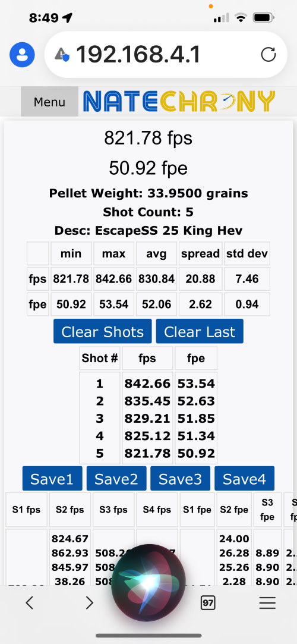This screenshot has width=297, height=644.
Task: Go back with the browser back arrow
Action: [x=29, y=602]
